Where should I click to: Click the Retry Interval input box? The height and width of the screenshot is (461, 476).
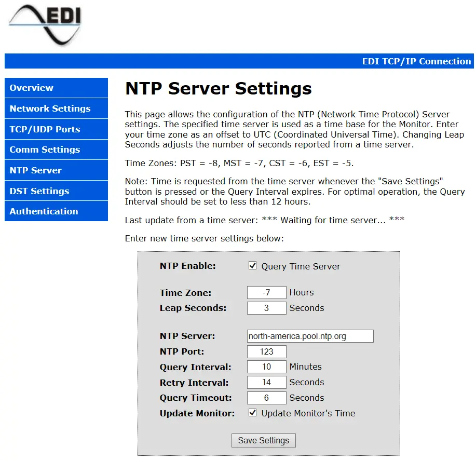(x=266, y=383)
